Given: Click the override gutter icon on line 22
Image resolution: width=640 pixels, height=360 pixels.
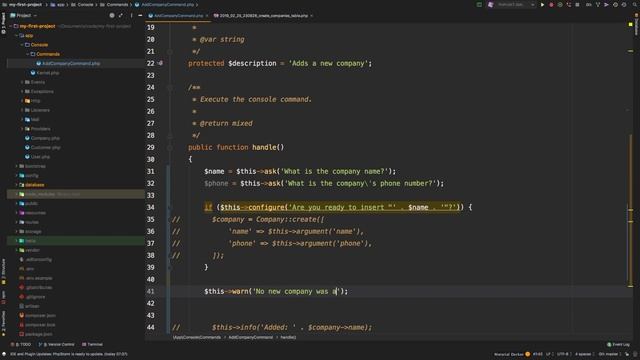Looking at the screenshot, I should [x=160, y=63].
